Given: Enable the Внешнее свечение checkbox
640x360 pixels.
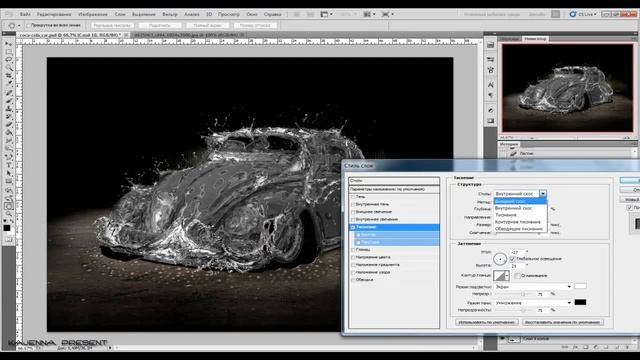Looking at the screenshot, I should [353, 212].
